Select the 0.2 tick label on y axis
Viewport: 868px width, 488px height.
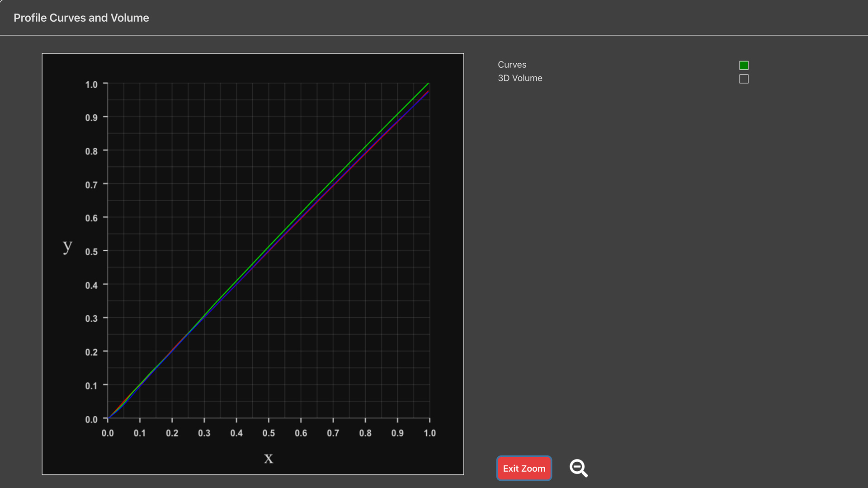coord(91,352)
